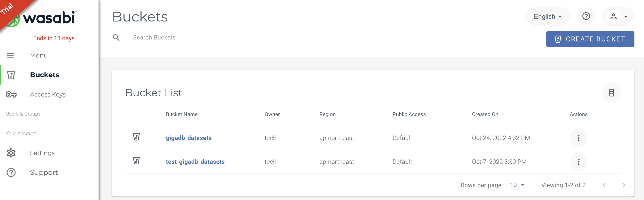Open the Settings gear icon
Screen dimensions: 644x200
pyautogui.click(x=11, y=153)
